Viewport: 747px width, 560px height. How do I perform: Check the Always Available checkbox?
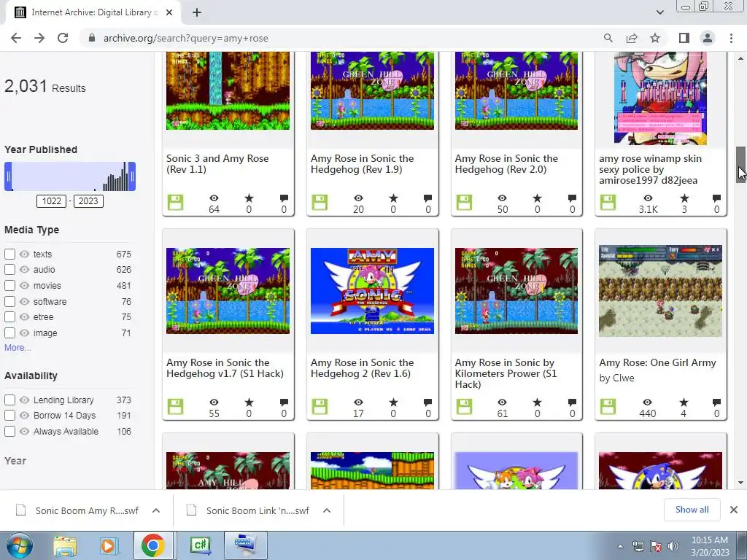[10, 432]
